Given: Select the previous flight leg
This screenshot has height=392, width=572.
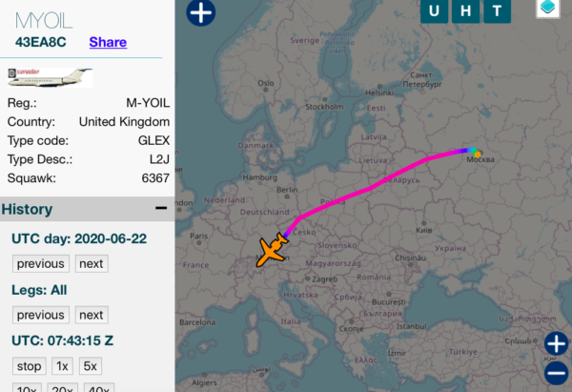Looking at the screenshot, I should click(40, 315).
